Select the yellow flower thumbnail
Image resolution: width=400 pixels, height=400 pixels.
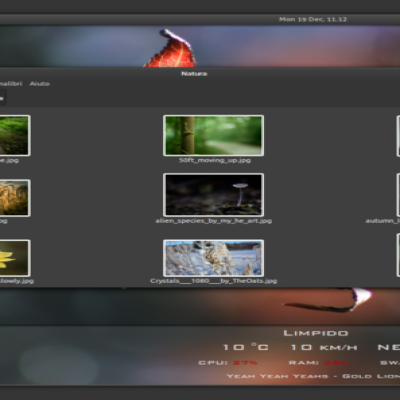15,258
